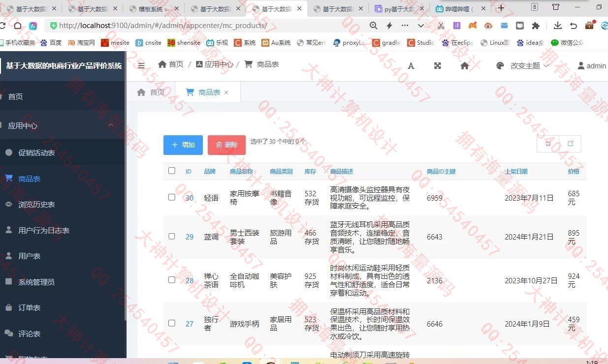Open ID link 28 in the table

point(190,281)
